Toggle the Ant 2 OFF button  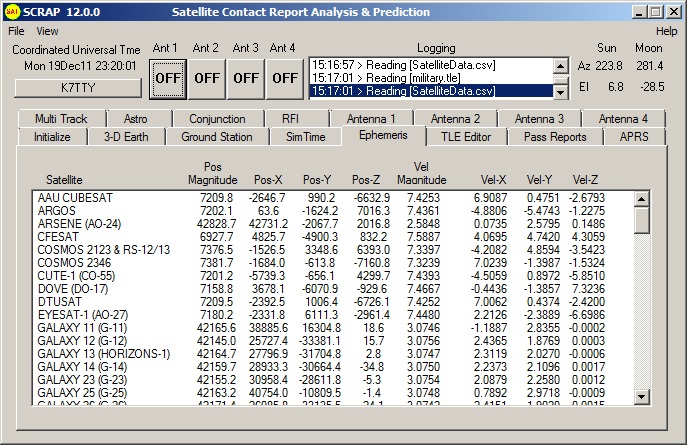tap(207, 79)
